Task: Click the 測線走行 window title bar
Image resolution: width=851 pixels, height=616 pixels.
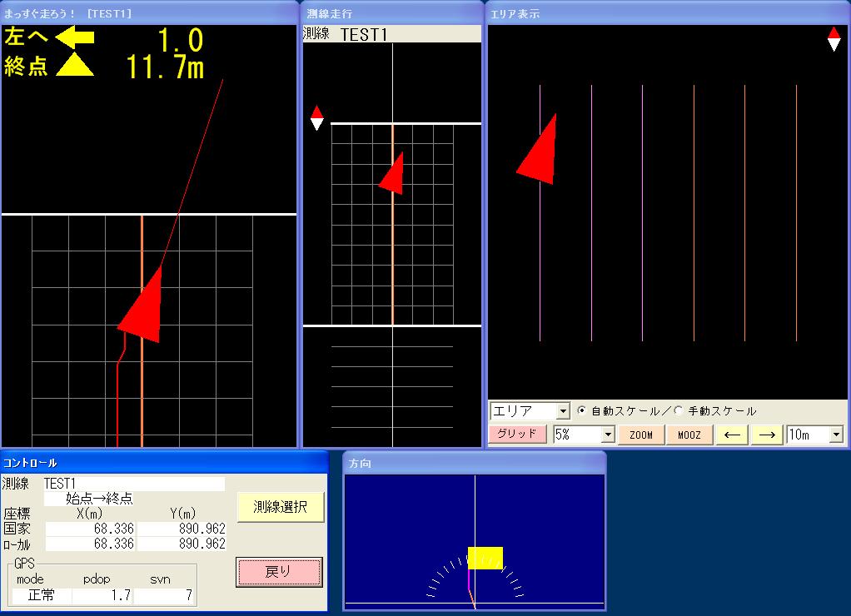Action: point(392,13)
